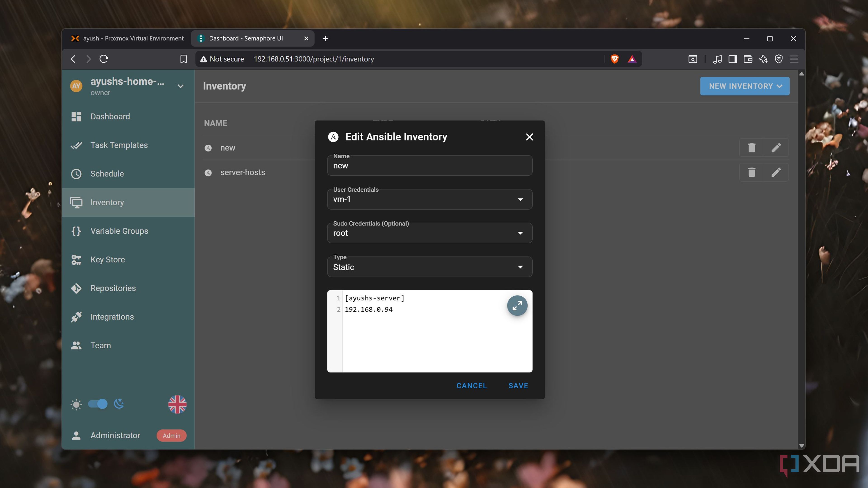
Task: Open Leo AI sparkle icon
Action: 764,59
